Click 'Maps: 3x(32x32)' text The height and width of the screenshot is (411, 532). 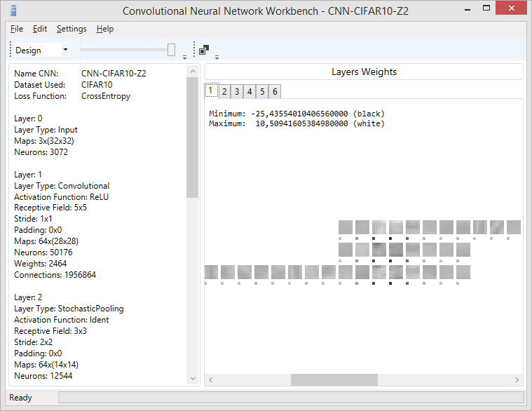click(44, 141)
